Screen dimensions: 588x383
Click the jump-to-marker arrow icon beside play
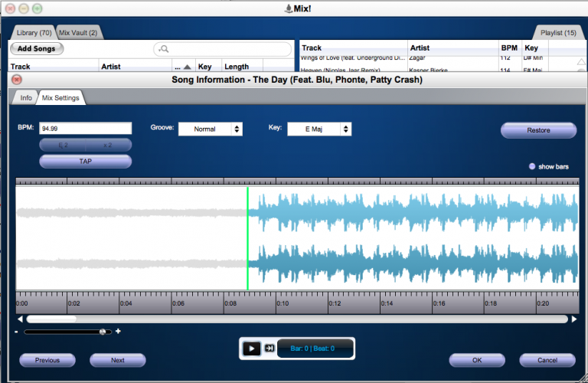tap(269, 348)
